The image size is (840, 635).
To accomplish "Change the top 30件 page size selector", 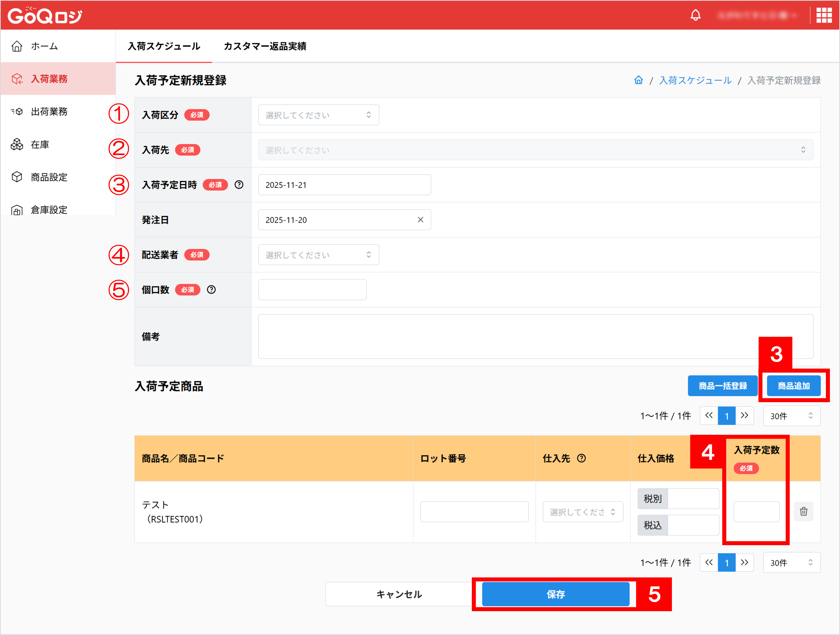I will 791,416.
